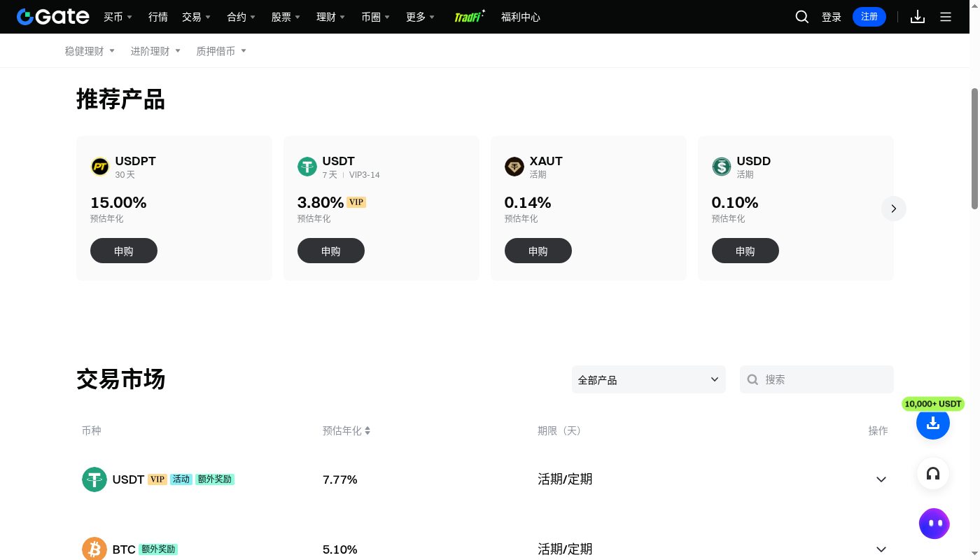Click the download app icon in header

tap(918, 17)
